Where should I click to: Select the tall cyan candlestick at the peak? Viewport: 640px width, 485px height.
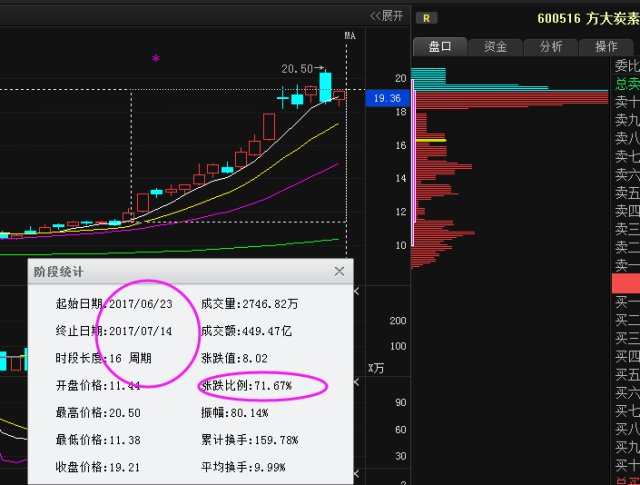tap(325, 84)
